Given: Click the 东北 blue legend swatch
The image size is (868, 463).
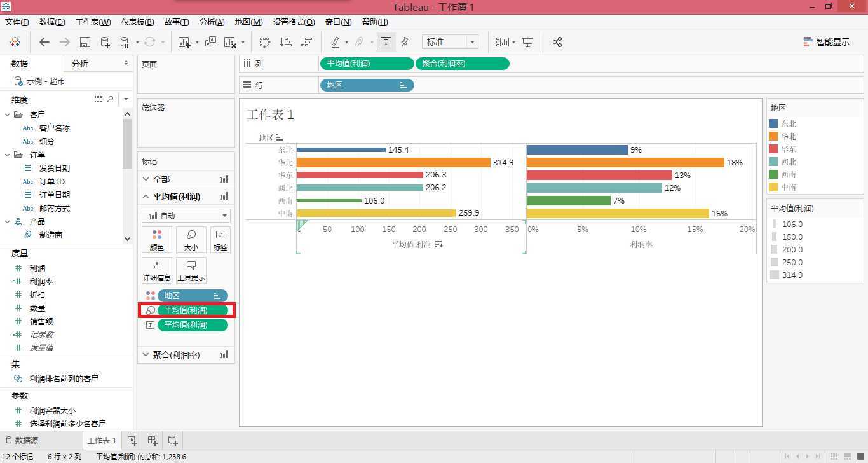Looking at the screenshot, I should click(x=773, y=123).
